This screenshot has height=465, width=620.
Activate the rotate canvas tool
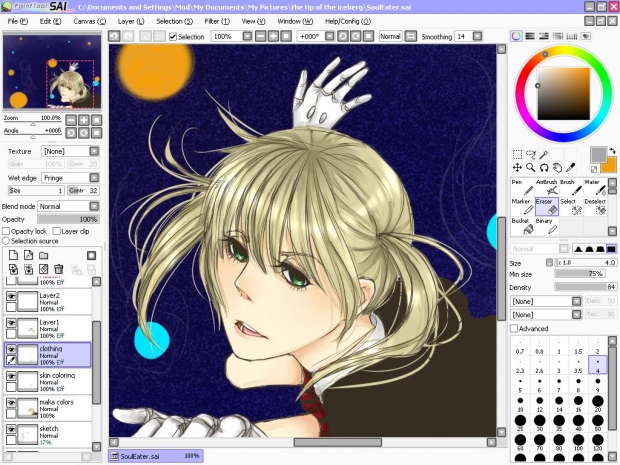pyautogui.click(x=544, y=168)
